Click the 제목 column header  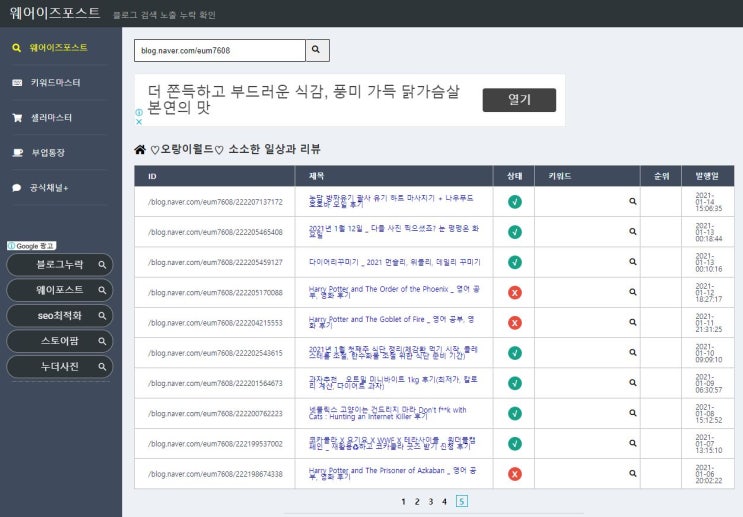317,176
